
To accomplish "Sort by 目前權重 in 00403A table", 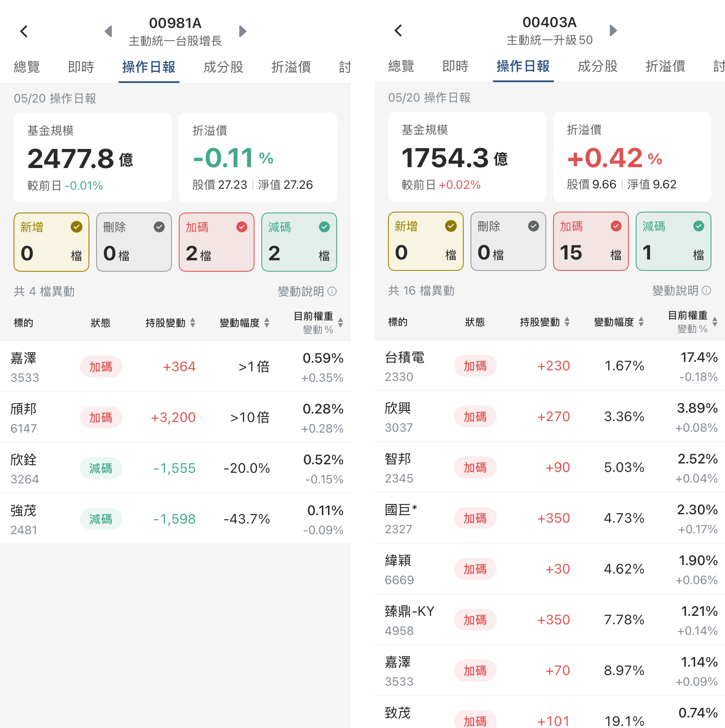I will [692, 322].
